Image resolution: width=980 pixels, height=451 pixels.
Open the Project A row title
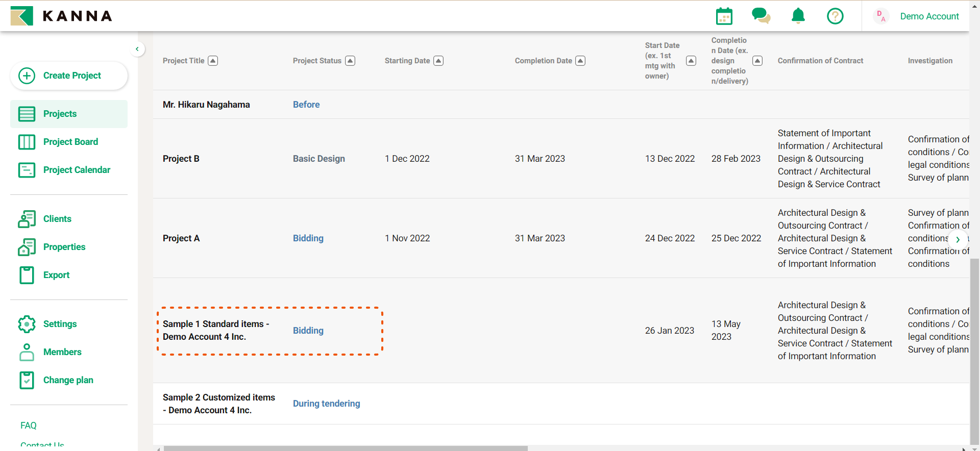[181, 238]
